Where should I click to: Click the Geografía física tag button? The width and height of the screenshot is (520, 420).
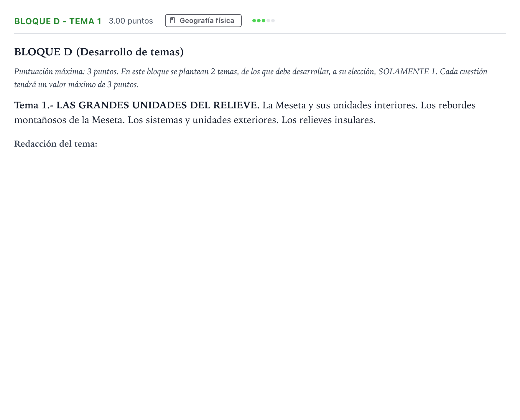click(203, 21)
